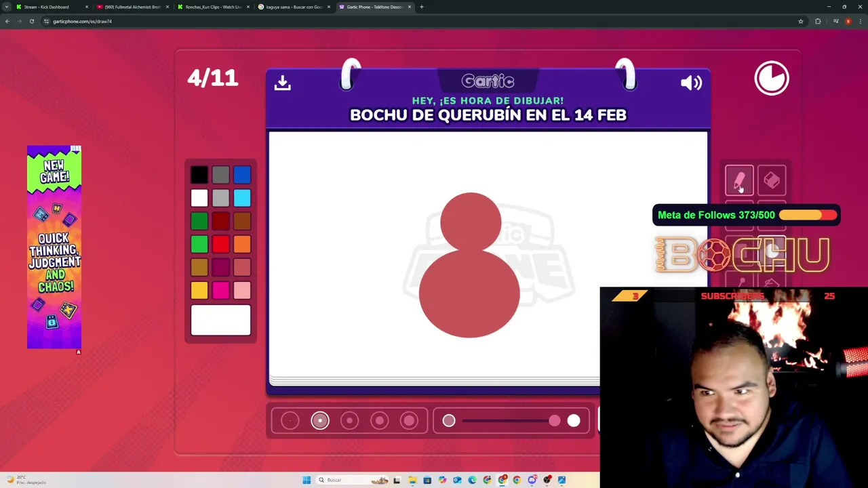The image size is (868, 488).
Task: Pick the bright green color swatch
Action: pyautogui.click(x=199, y=244)
